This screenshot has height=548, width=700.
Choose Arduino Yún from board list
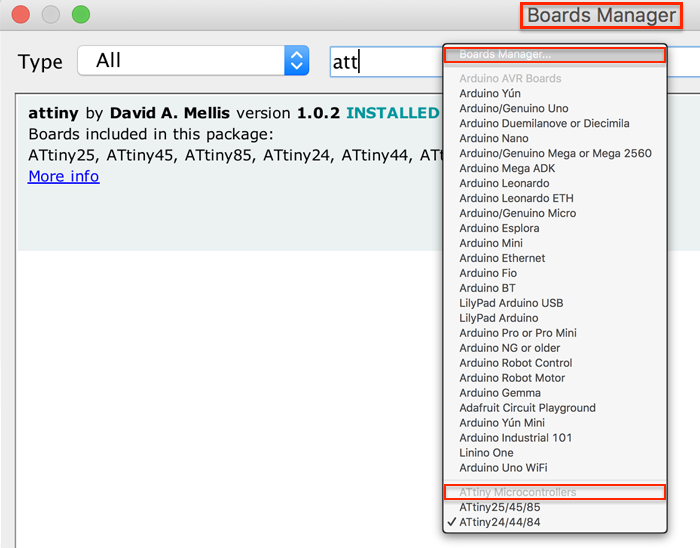(x=555, y=93)
